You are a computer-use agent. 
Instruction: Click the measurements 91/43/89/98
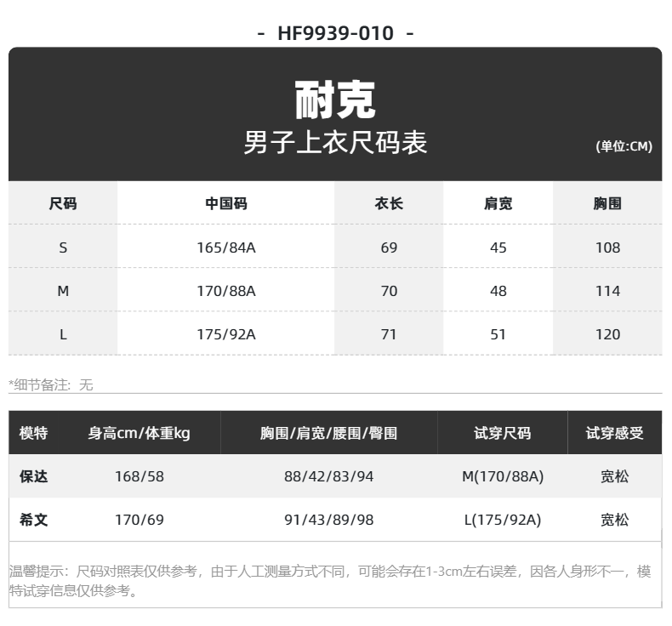[328, 520]
